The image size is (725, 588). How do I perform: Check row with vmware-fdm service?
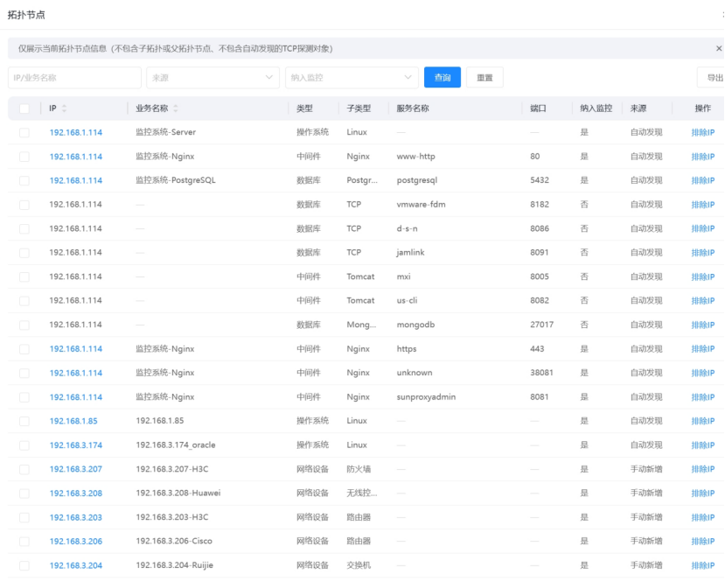tap(24, 205)
